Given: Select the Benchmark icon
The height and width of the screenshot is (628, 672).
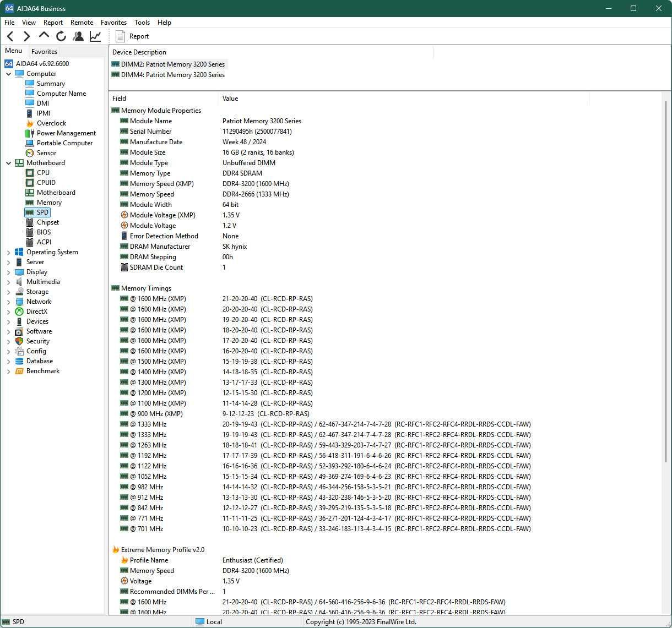Looking at the screenshot, I should coord(19,371).
